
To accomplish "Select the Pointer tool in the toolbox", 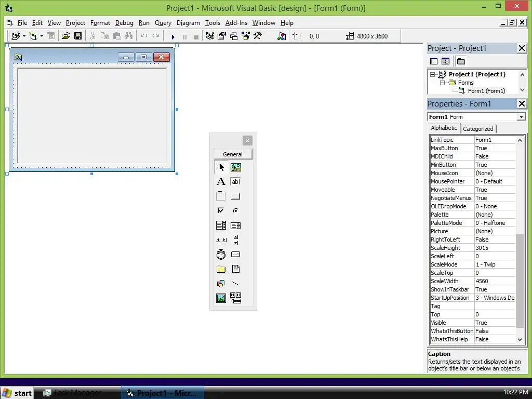I will 221,167.
